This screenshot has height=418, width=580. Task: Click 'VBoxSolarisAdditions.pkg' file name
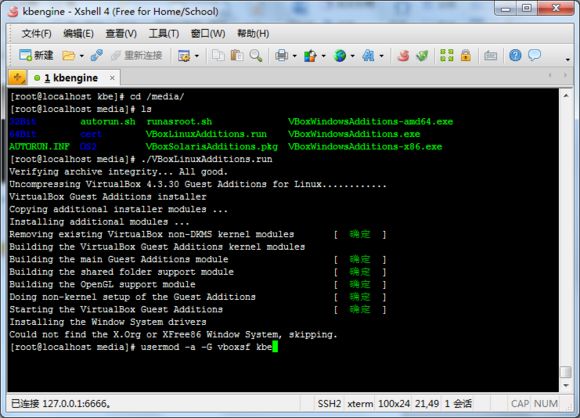[212, 146]
